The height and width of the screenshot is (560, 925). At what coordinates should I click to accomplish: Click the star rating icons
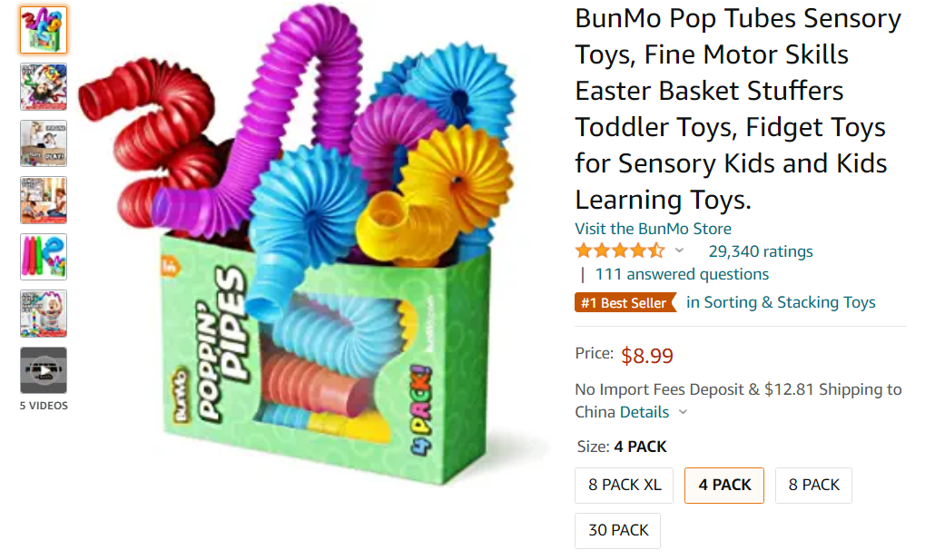pyautogui.click(x=620, y=251)
